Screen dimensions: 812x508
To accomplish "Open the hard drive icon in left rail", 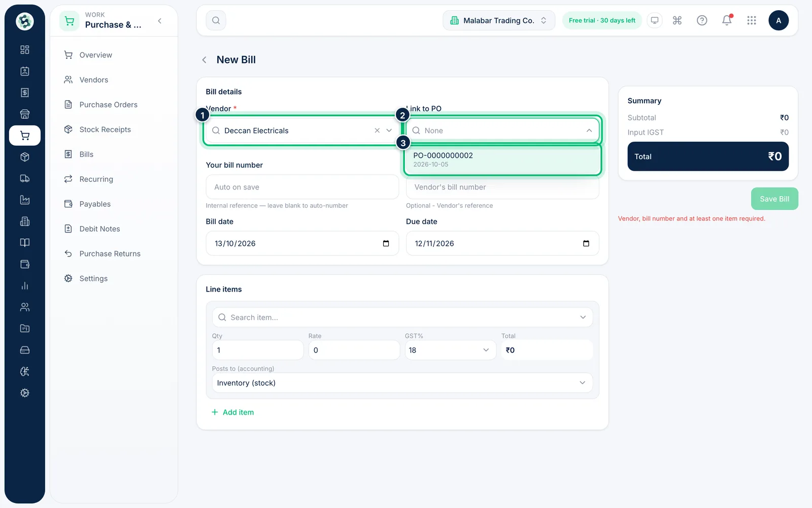I will (24, 350).
